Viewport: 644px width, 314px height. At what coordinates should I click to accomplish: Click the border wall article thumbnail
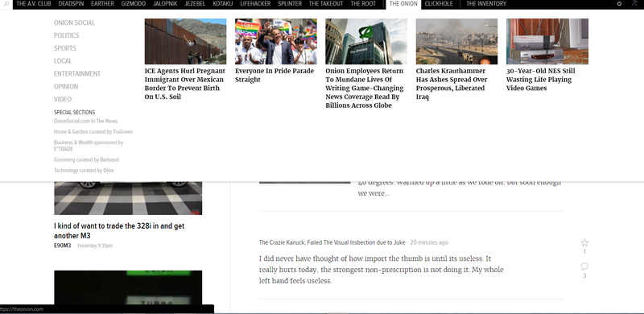tap(185, 42)
